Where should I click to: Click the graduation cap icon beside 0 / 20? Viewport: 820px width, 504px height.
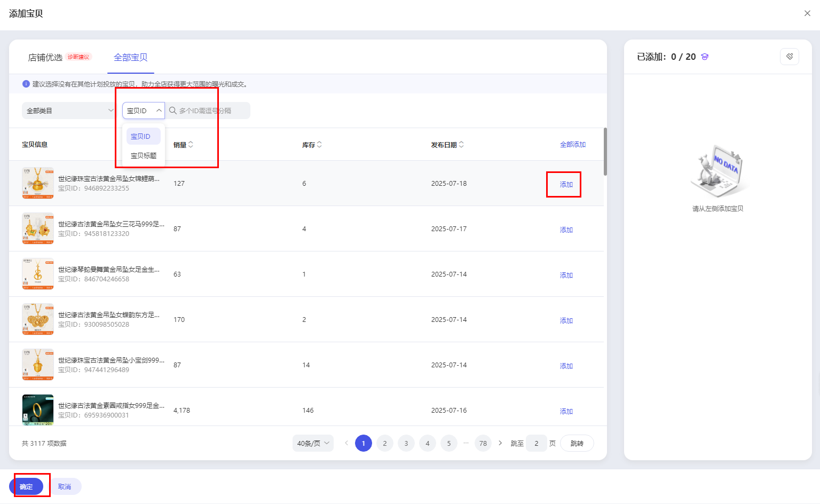point(705,57)
